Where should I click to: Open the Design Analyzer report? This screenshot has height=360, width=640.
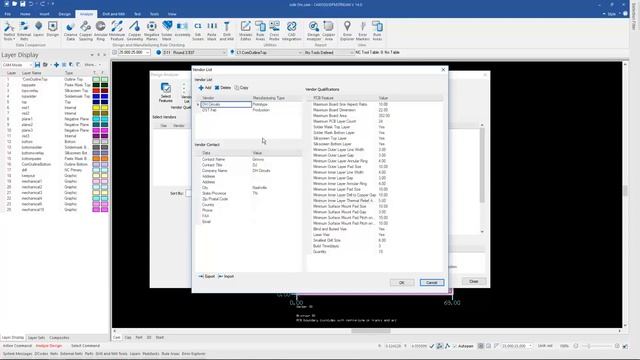click(x=313, y=31)
